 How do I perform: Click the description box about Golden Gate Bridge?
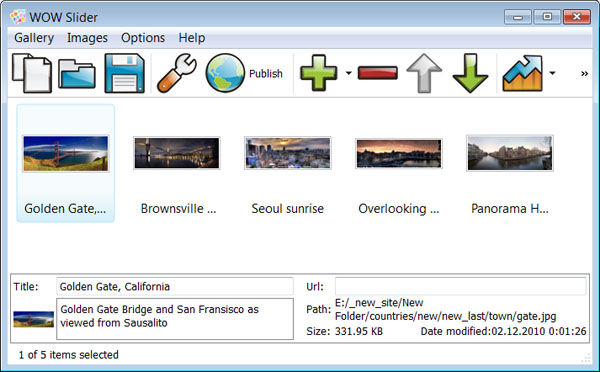[x=175, y=319]
